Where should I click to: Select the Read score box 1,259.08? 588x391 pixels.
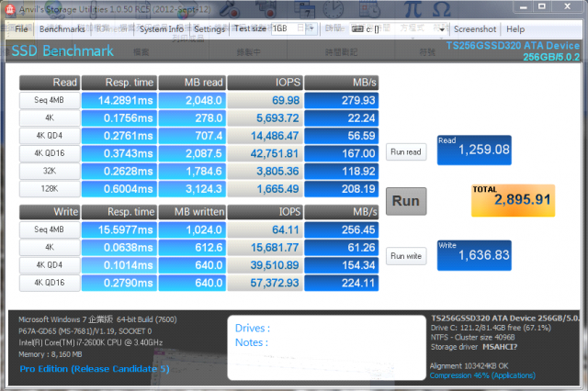pos(474,151)
